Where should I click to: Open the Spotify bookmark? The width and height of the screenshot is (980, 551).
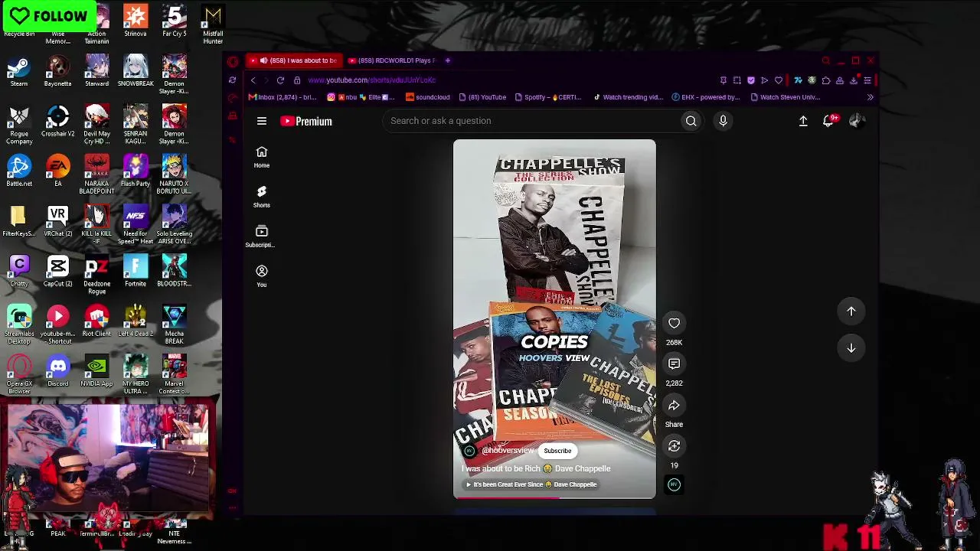(548, 97)
